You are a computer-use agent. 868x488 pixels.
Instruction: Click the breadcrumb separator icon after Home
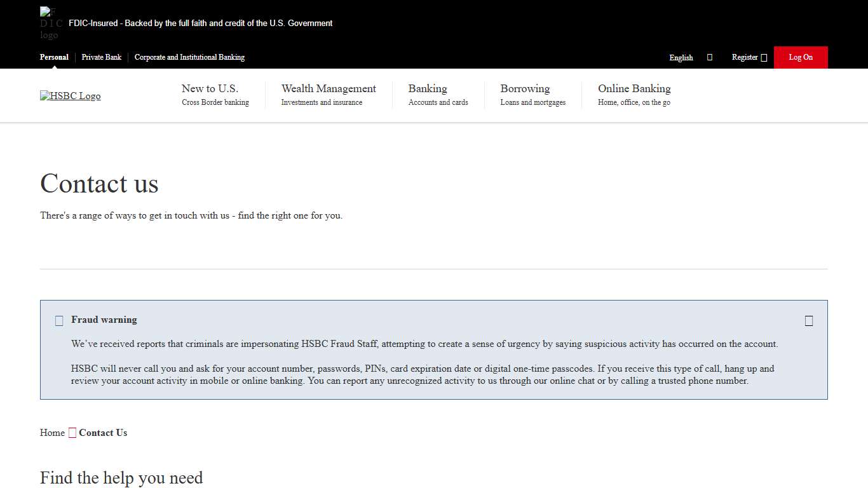pyautogui.click(x=72, y=432)
